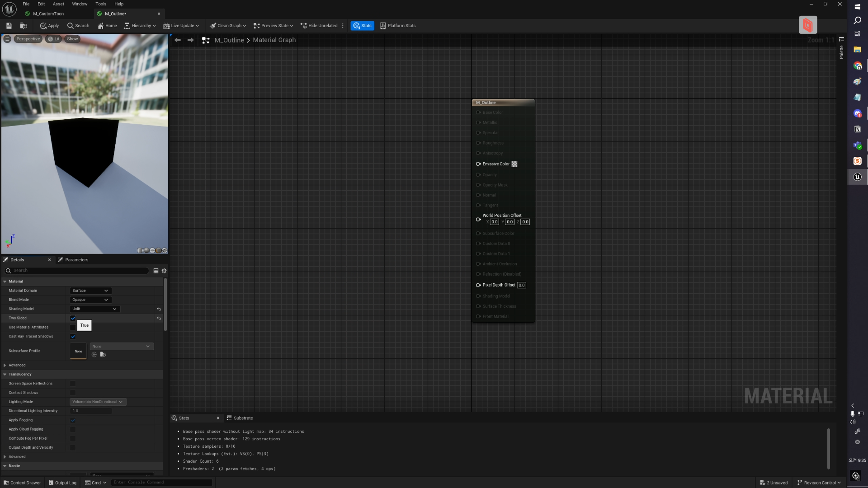Click the Home toolbar icon
The image size is (868, 488).
(107, 26)
